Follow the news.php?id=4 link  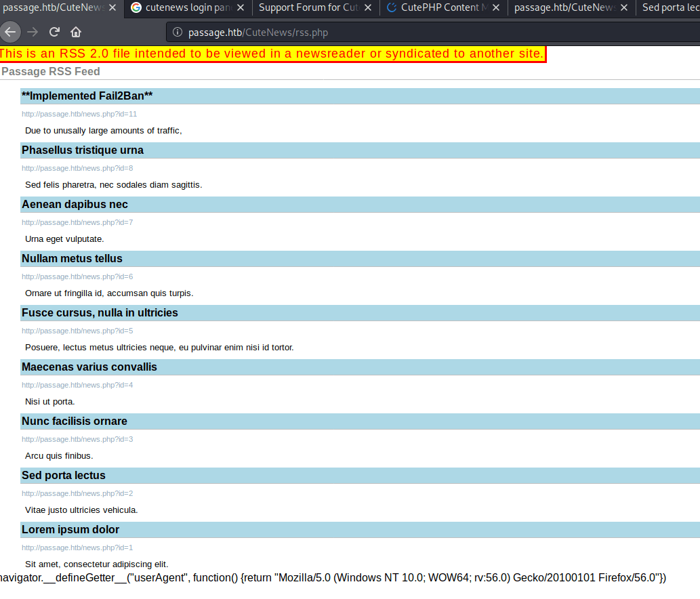tap(77, 385)
